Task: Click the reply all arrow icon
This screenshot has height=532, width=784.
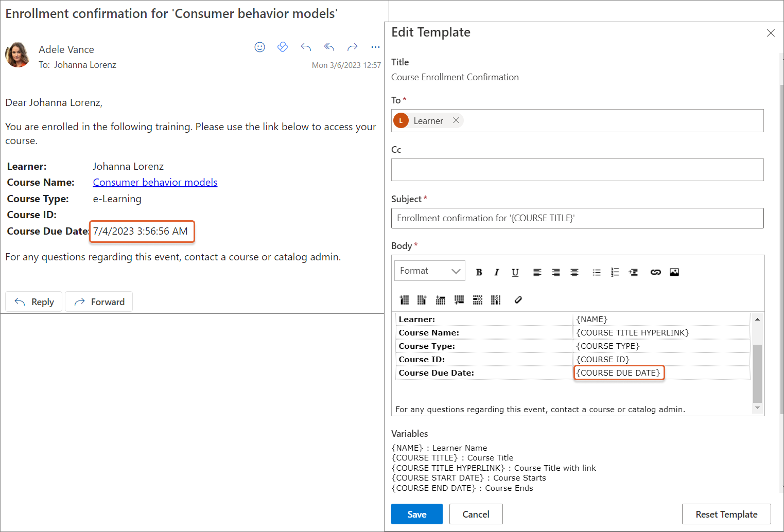Action: coord(329,47)
